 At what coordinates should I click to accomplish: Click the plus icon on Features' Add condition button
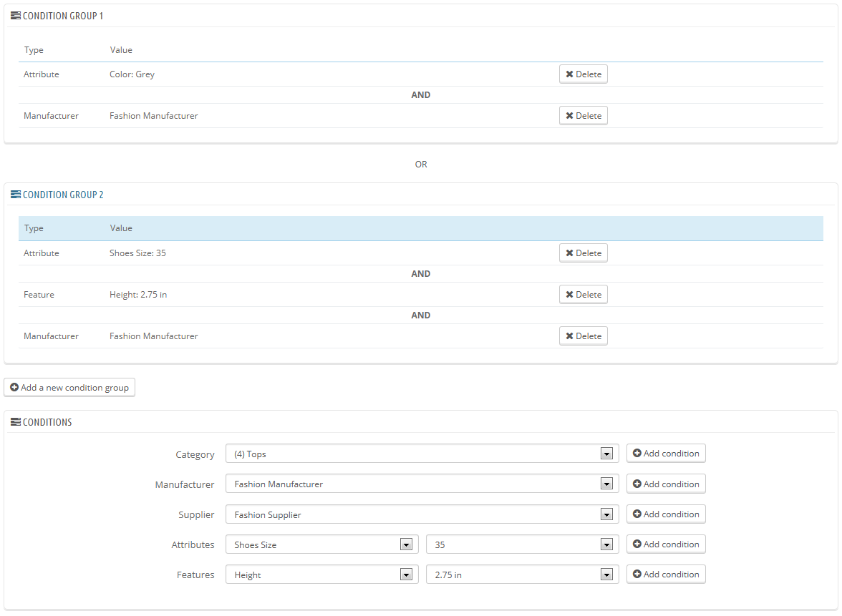637,574
